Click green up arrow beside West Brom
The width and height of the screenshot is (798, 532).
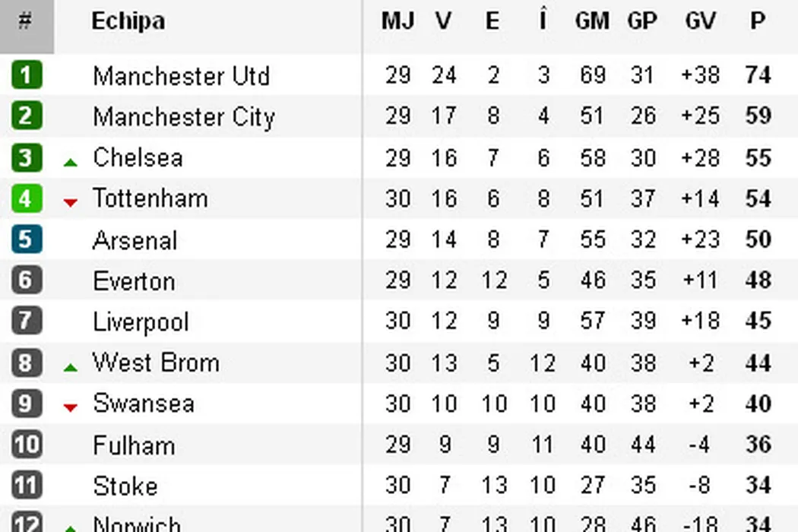point(71,366)
